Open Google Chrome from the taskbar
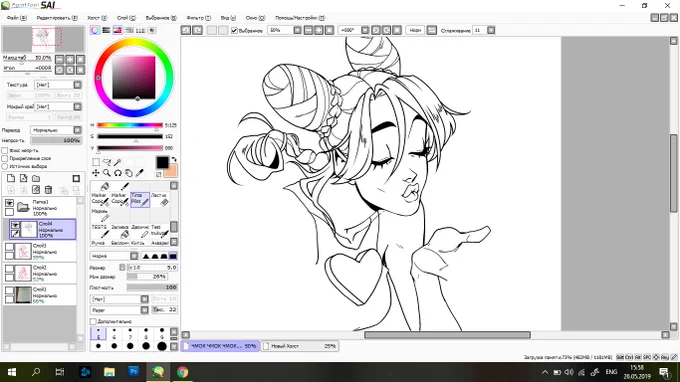The height and width of the screenshot is (382, 680). click(182, 372)
